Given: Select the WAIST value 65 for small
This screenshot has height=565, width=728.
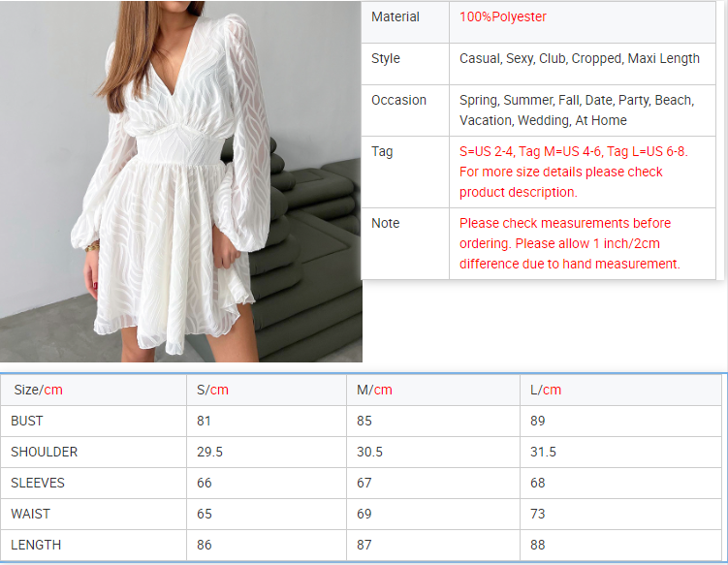Looking at the screenshot, I should (x=205, y=515).
